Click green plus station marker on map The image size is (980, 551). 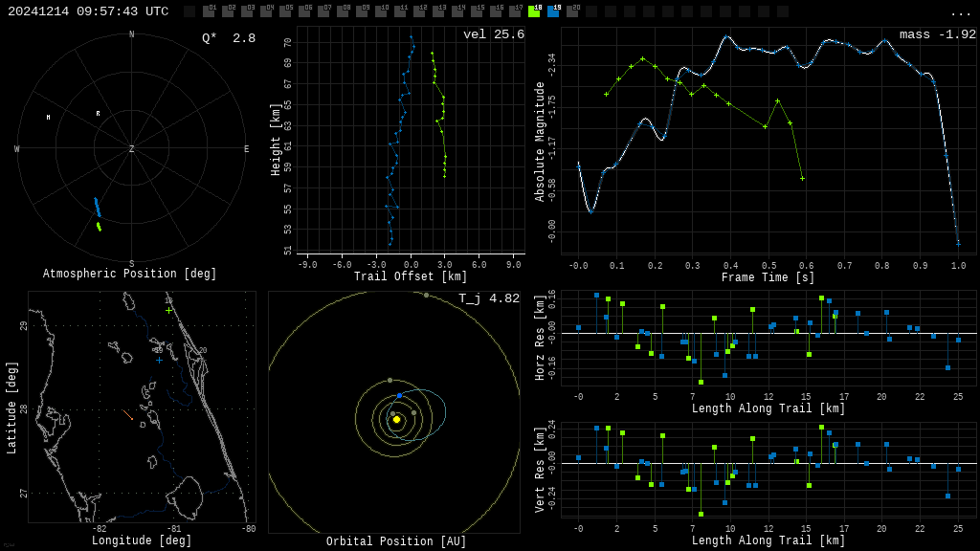click(169, 310)
